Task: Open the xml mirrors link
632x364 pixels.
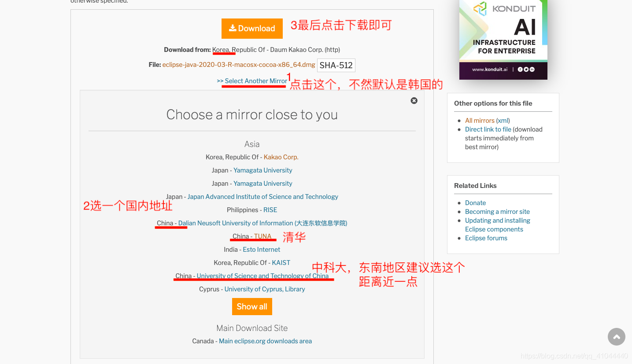Action: 503,121
